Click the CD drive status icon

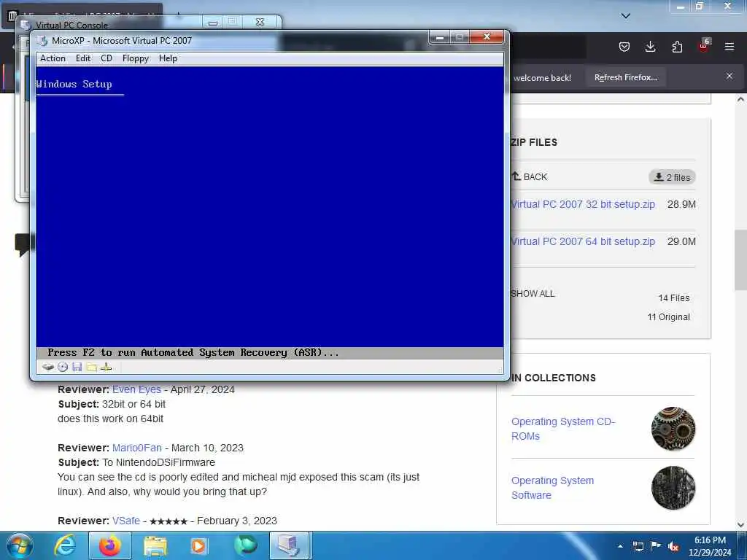[x=63, y=367]
